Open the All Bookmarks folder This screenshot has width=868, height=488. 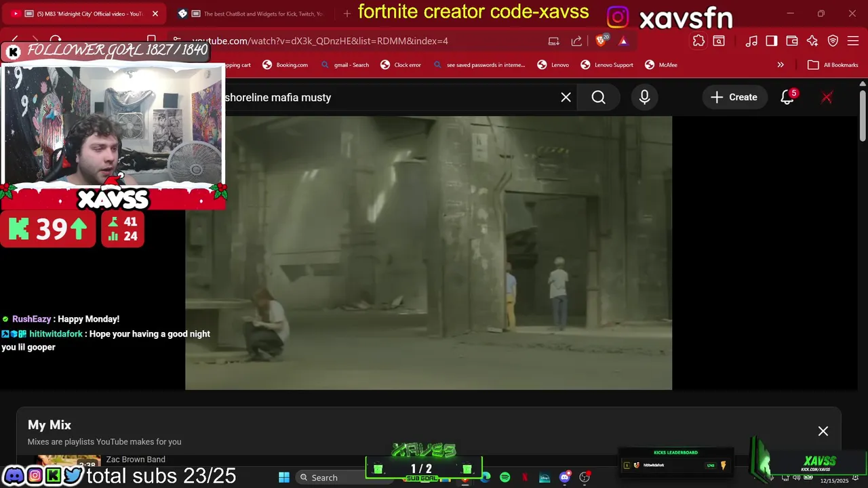(833, 65)
